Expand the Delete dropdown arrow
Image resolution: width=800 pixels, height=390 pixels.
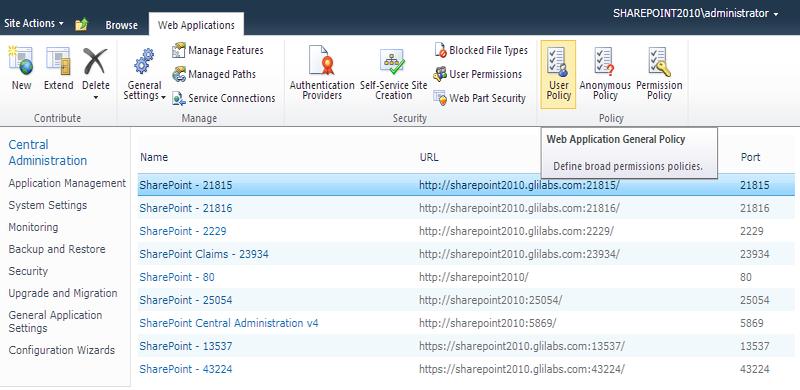click(x=96, y=97)
